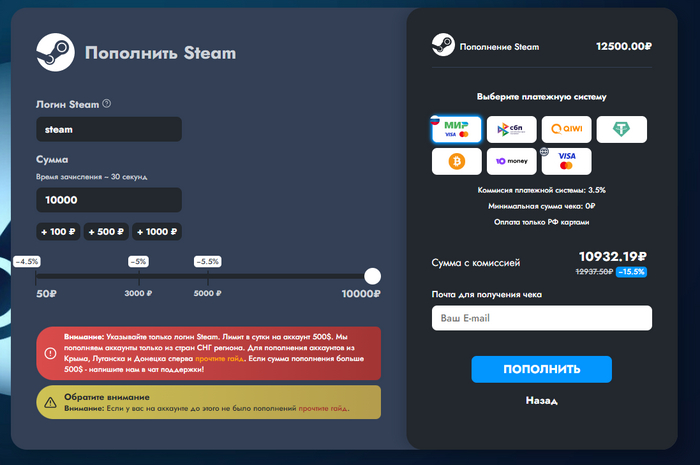Click the 12500.00₽ amount in the header
700x465 pixels.
(x=624, y=46)
